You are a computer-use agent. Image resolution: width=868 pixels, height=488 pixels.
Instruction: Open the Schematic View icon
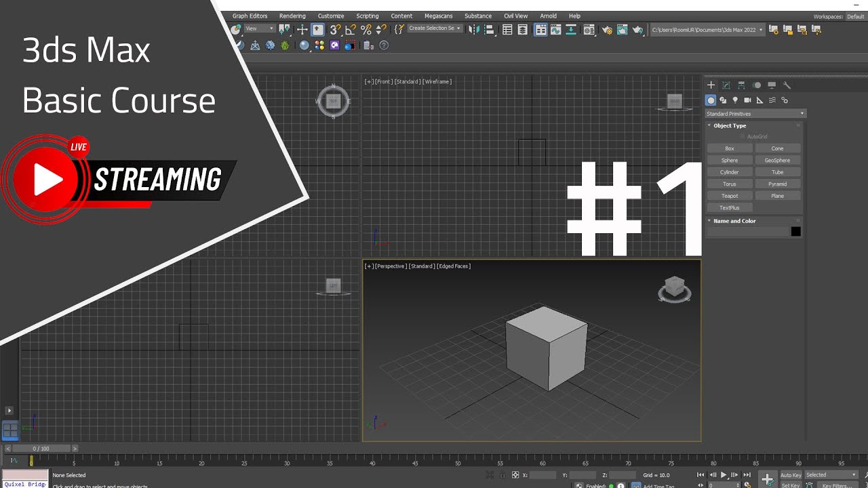point(571,30)
